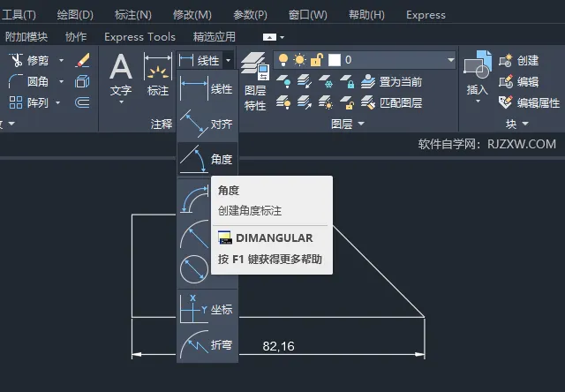This screenshot has height=392, width=565.
Task: Click the 标注 dimension tool
Action: tap(157, 75)
